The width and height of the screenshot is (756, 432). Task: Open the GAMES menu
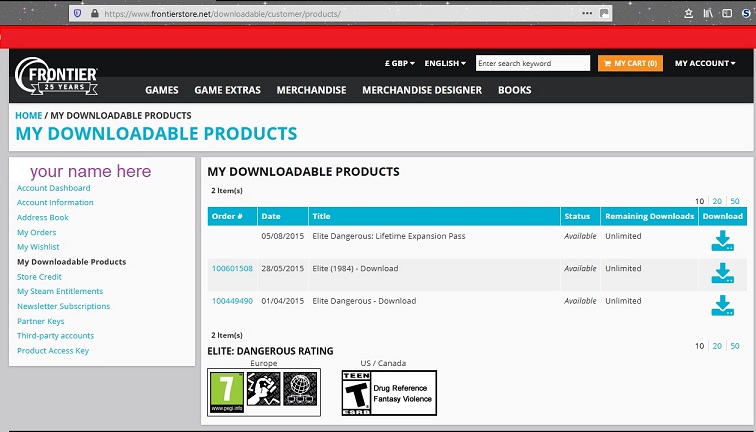tap(162, 90)
